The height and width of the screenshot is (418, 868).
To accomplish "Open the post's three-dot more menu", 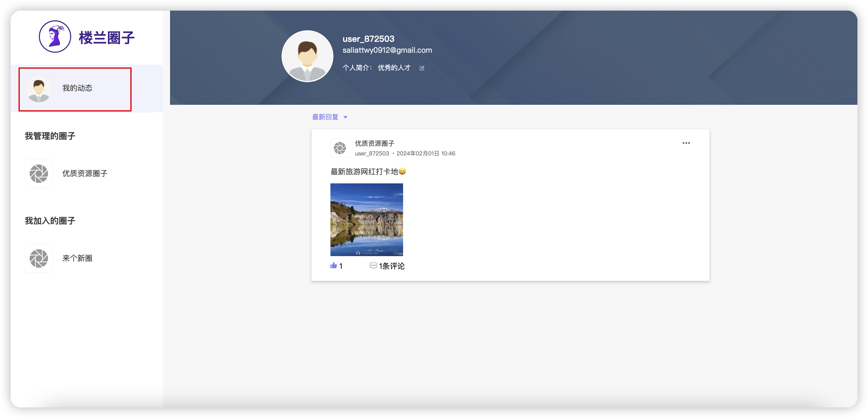I will pyautogui.click(x=686, y=143).
